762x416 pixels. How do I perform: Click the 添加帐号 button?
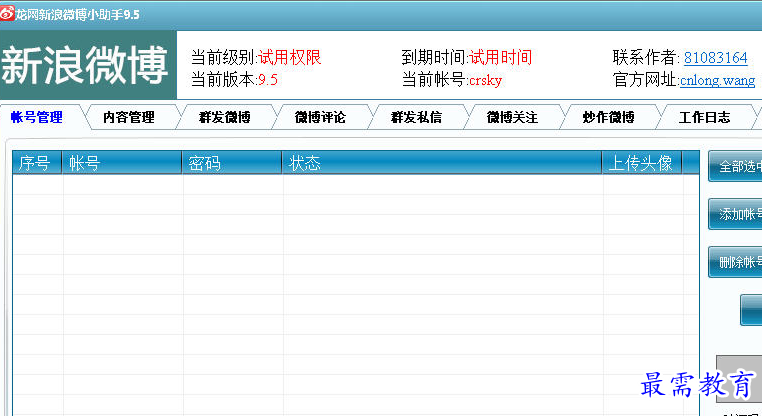pyautogui.click(x=735, y=214)
